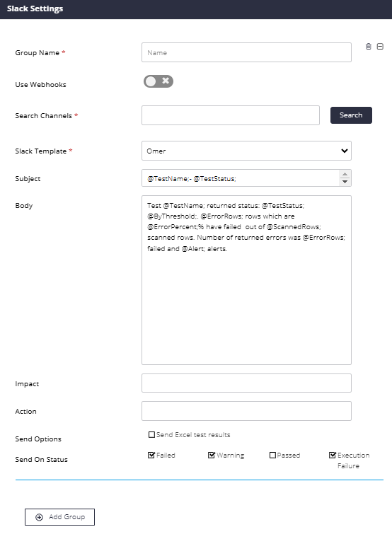Delete group using trash icon
Image resolution: width=392 pixels, height=539 pixels.
[x=368, y=47]
